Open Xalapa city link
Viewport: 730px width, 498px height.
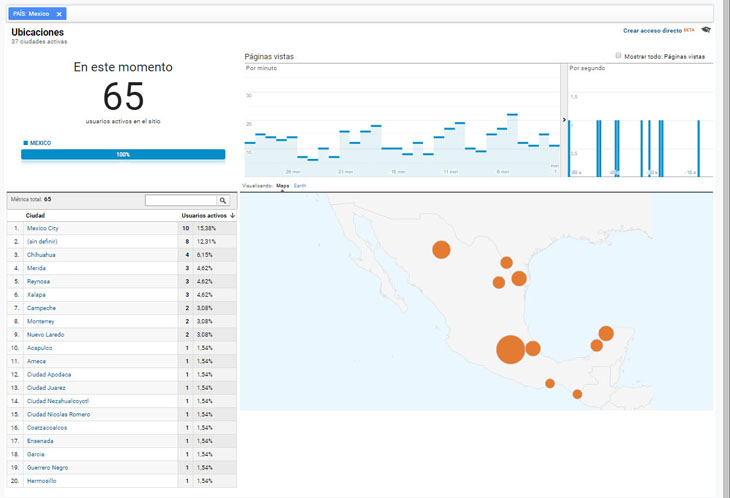tap(36, 295)
